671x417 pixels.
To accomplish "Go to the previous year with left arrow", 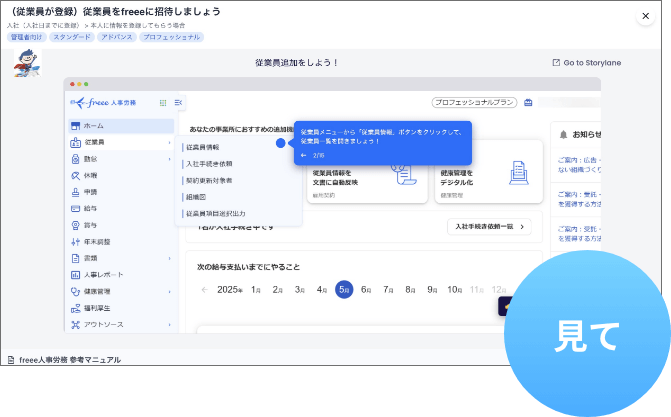I will [205, 290].
